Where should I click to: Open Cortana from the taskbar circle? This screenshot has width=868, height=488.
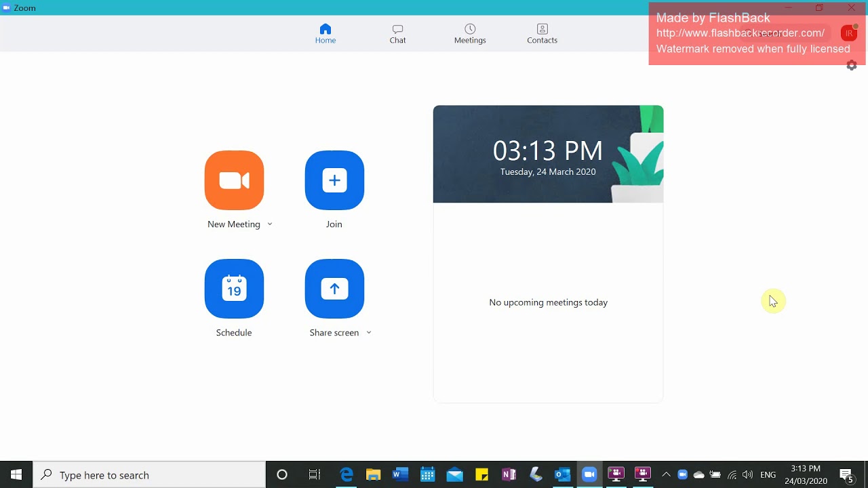[282, 475]
